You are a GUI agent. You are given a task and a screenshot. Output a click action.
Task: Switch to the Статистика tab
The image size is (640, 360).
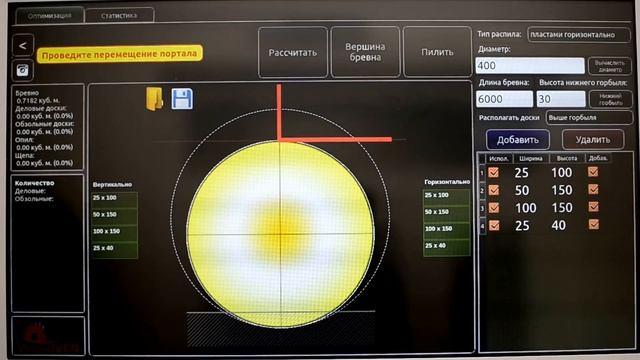(x=119, y=16)
